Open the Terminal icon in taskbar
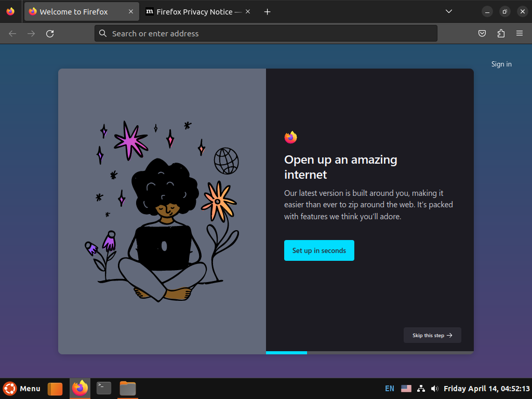 pyautogui.click(x=104, y=388)
